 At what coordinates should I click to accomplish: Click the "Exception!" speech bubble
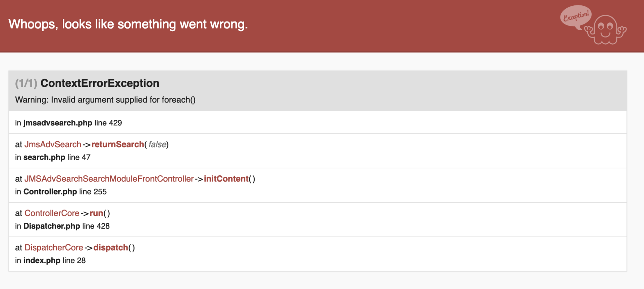[x=576, y=16]
